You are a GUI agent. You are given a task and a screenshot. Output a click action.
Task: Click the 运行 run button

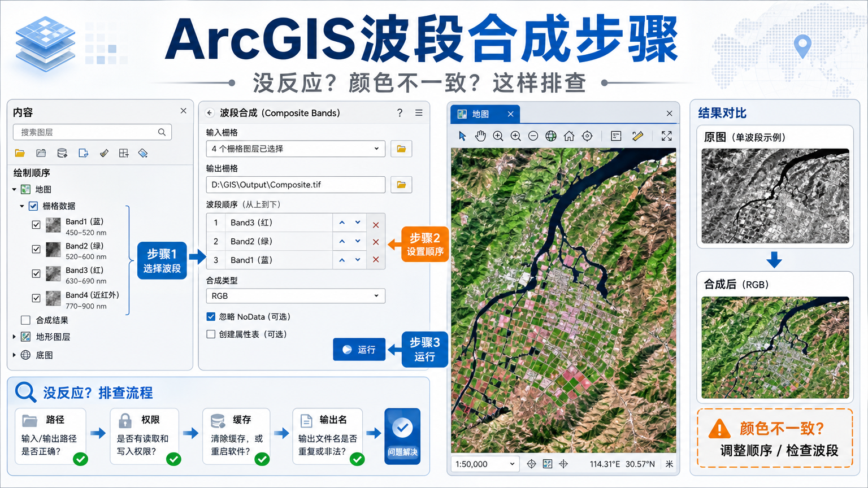359,350
